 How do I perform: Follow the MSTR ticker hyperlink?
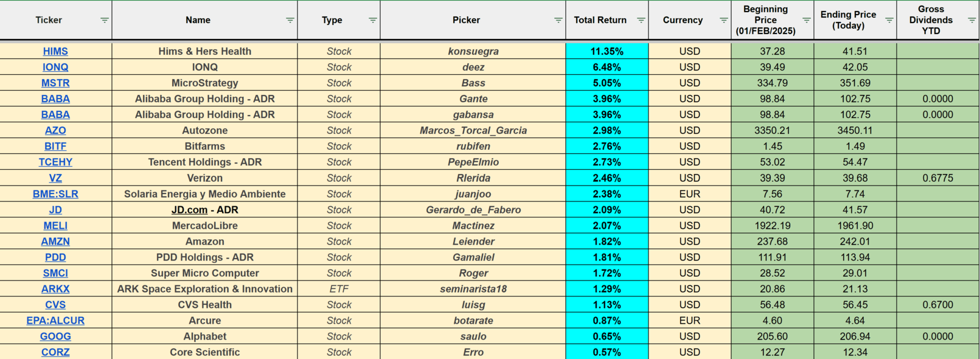55,83
